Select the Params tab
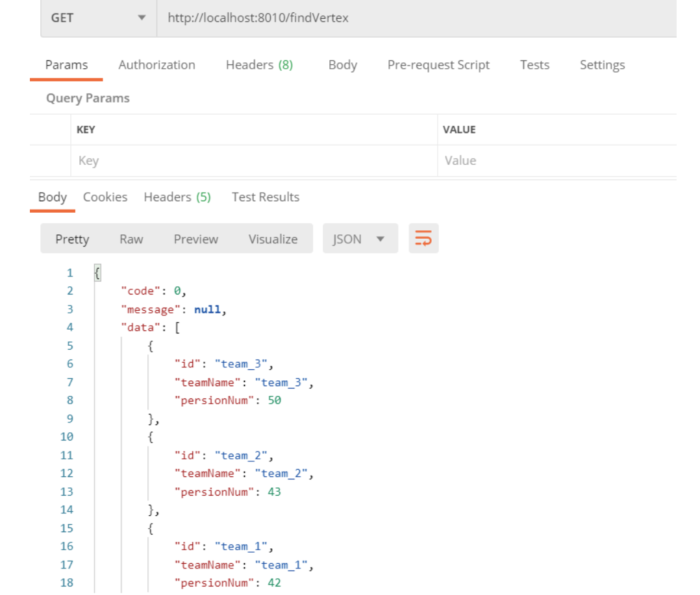This screenshot has width=700, height=595. tap(66, 65)
